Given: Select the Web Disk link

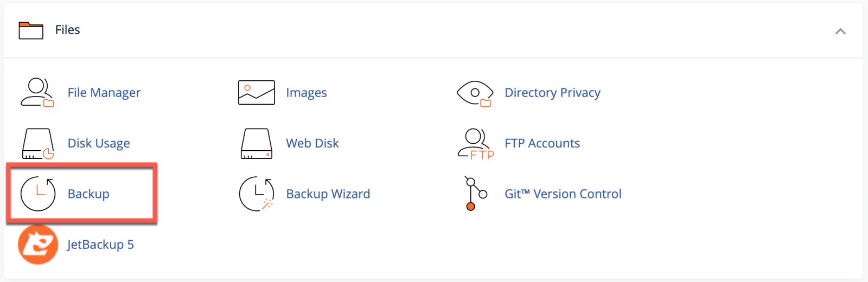Looking at the screenshot, I should (312, 143).
